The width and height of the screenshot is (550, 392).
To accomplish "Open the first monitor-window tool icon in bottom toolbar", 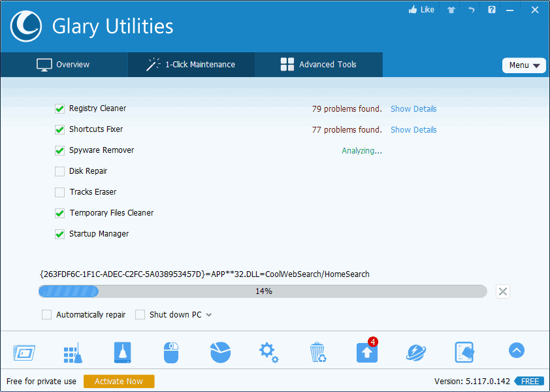I will (x=24, y=352).
